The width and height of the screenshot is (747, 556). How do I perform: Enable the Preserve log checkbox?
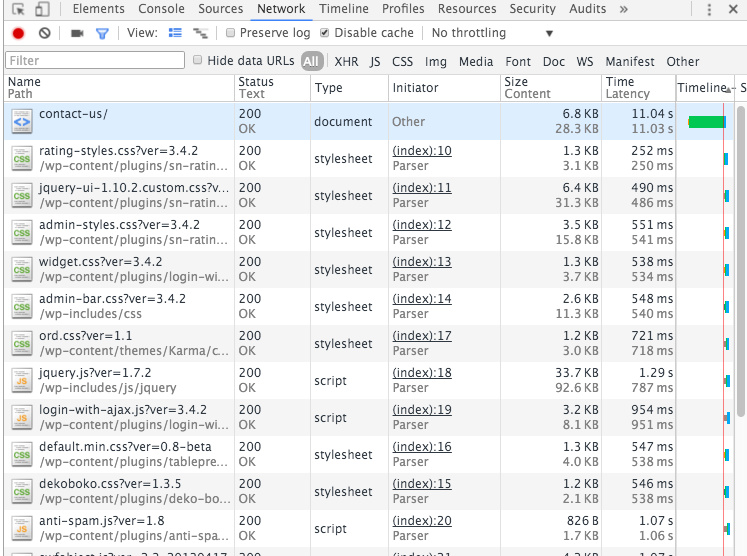coord(230,33)
